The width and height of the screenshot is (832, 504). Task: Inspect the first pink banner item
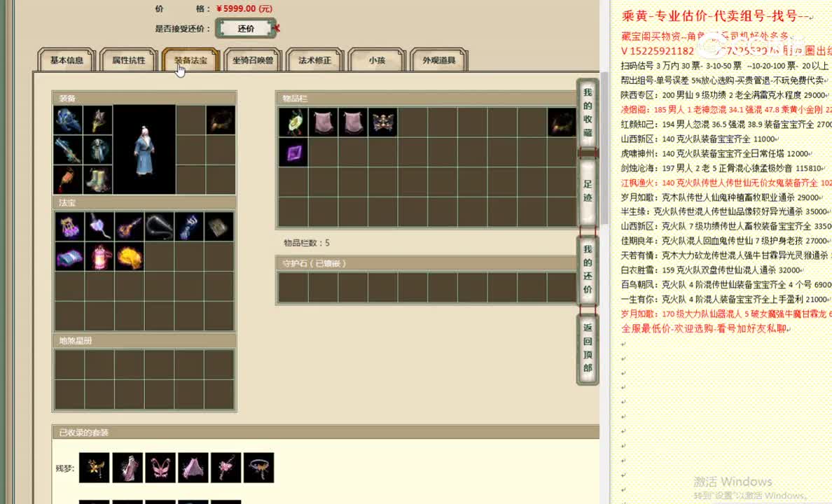pyautogui.click(x=323, y=122)
